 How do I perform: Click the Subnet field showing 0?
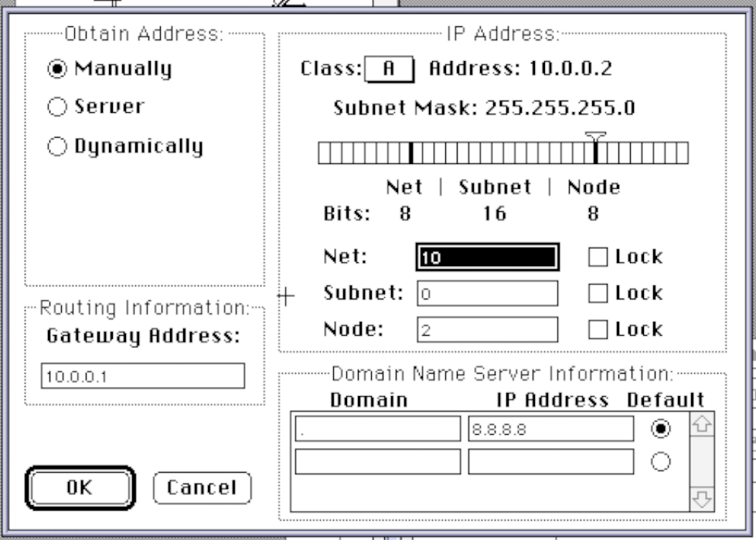point(487,292)
